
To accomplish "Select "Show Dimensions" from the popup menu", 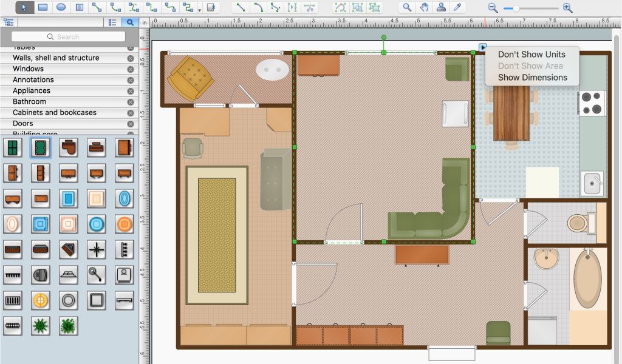I will click(532, 78).
